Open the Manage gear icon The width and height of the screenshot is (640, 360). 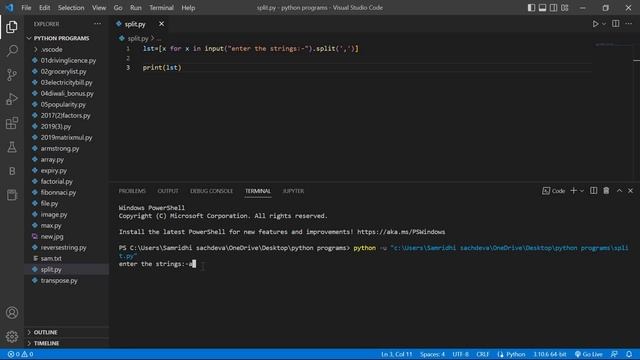click(x=12, y=336)
